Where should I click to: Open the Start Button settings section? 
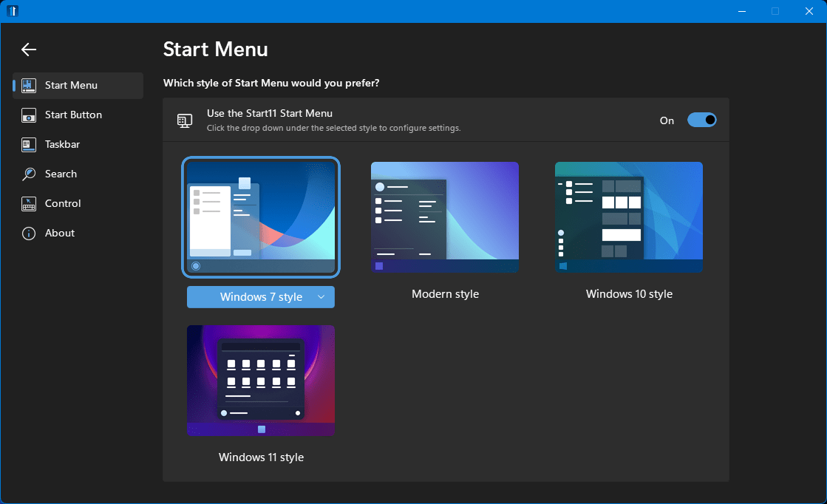[x=73, y=115]
